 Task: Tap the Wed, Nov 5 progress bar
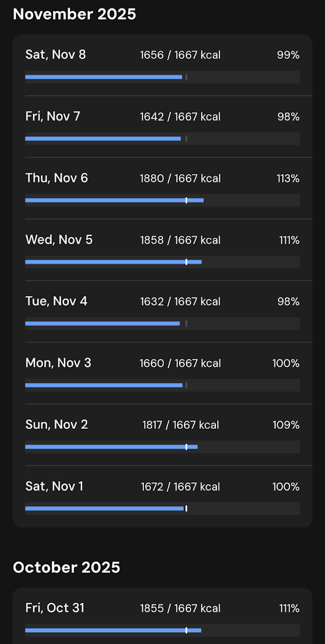[x=162, y=262]
